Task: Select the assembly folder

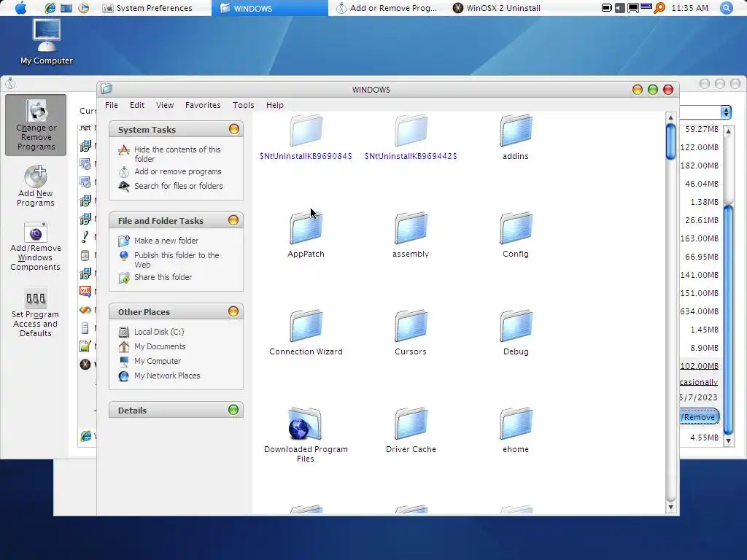Action: pyautogui.click(x=411, y=235)
